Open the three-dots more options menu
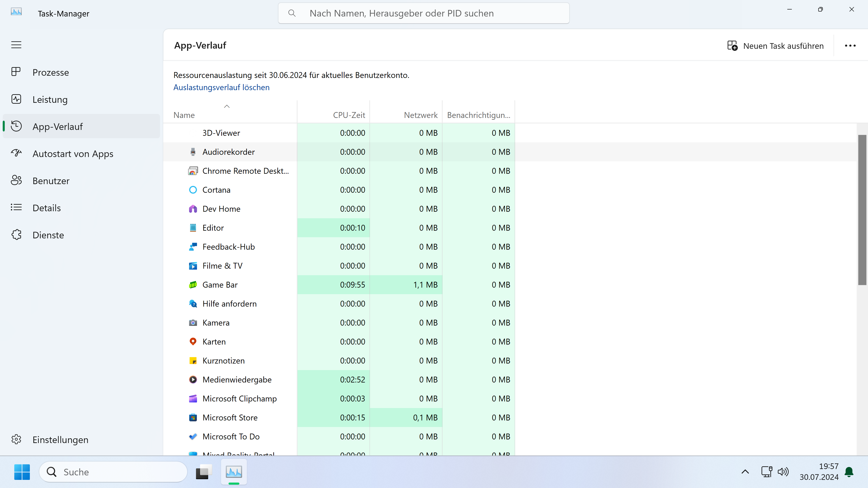This screenshot has height=488, width=868. tap(850, 46)
